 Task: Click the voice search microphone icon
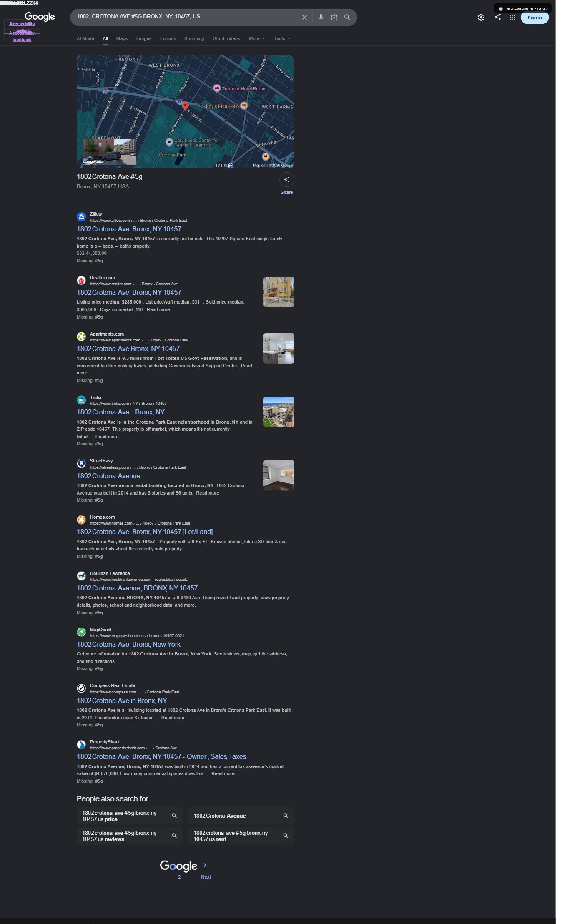tap(321, 17)
